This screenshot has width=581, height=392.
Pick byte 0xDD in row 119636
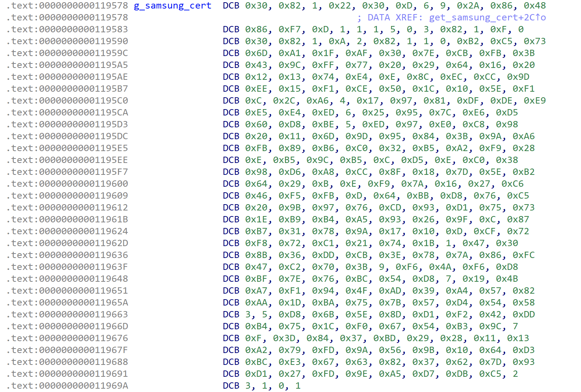(323, 255)
